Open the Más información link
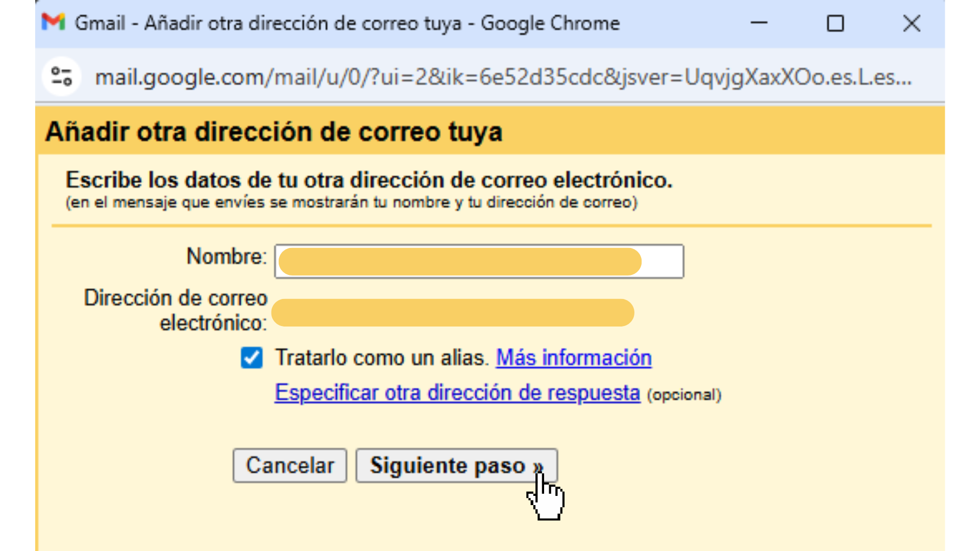 (573, 358)
